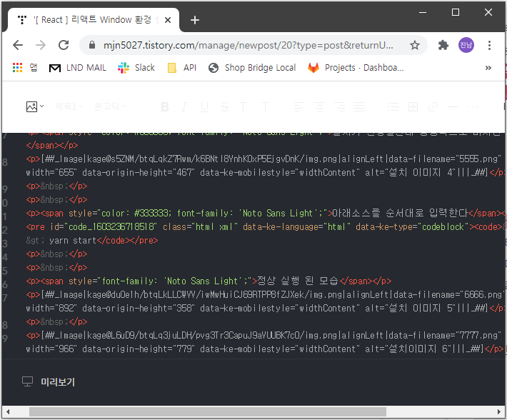
Task: Focus the mjn5027.tistory.com address bar
Action: pyautogui.click(x=248, y=45)
